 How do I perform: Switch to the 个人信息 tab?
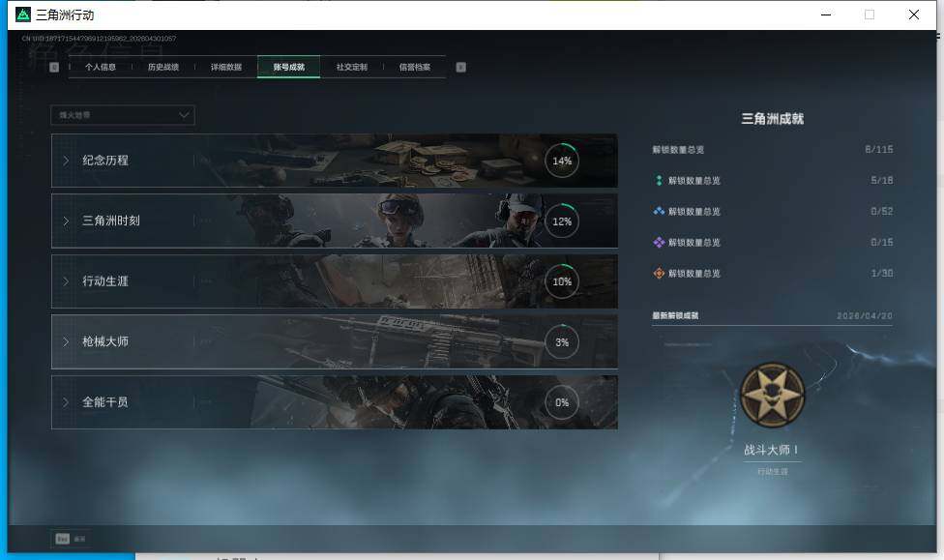tap(101, 68)
